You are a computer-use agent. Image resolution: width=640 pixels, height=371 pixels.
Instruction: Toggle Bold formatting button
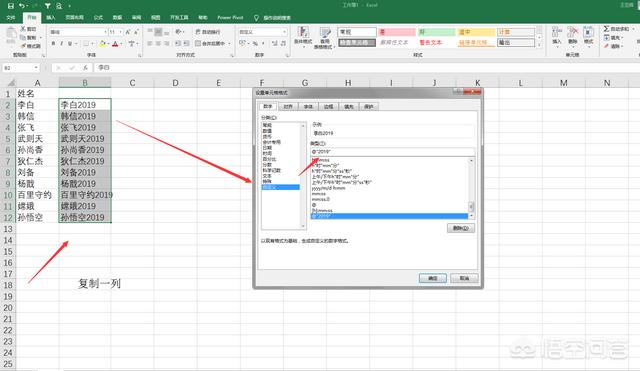[x=53, y=43]
